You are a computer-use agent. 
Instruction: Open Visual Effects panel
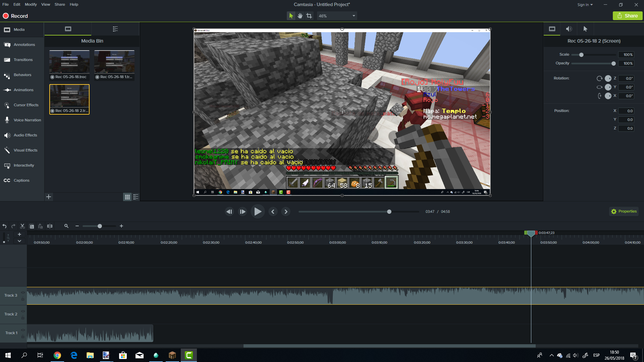[x=22, y=150]
